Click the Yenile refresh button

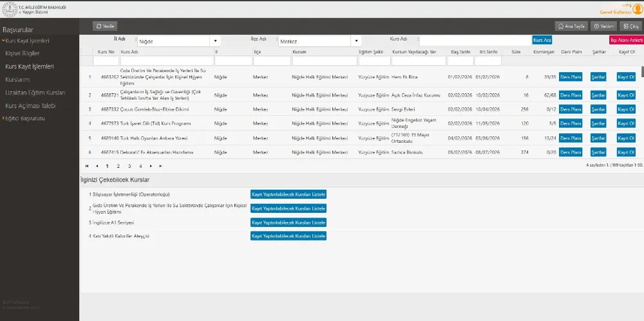[106, 26]
